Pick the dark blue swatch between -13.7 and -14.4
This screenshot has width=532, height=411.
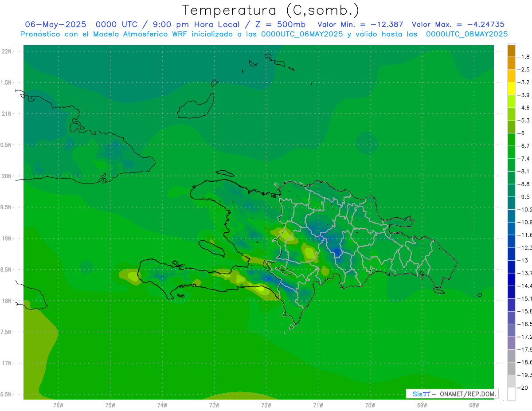click(511, 279)
